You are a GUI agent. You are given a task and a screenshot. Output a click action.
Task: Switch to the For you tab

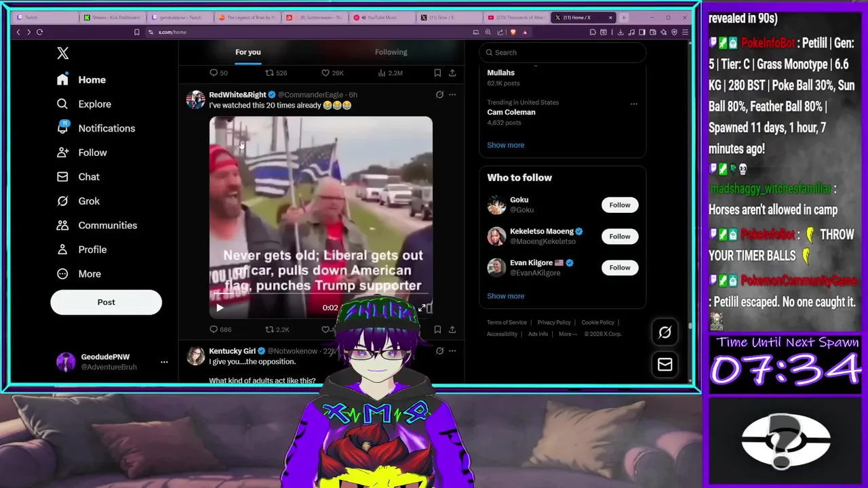point(248,52)
